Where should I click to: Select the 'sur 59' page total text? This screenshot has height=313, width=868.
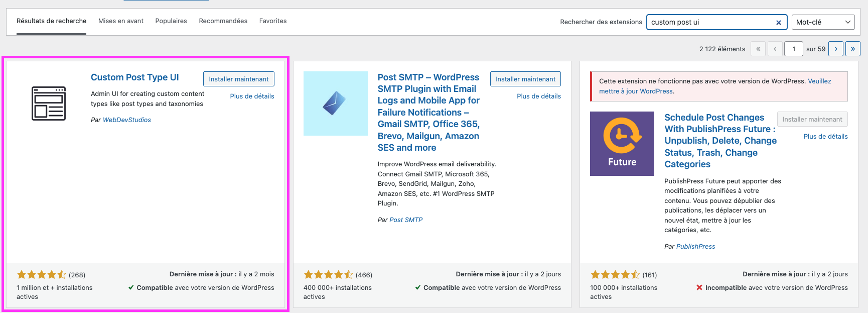816,49
